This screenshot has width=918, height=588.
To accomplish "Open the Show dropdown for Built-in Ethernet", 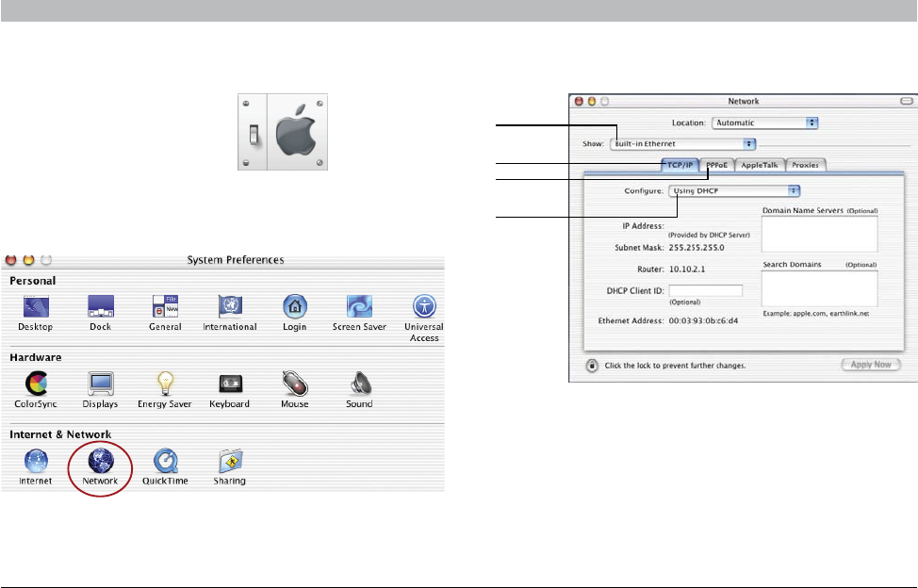I will (682, 144).
